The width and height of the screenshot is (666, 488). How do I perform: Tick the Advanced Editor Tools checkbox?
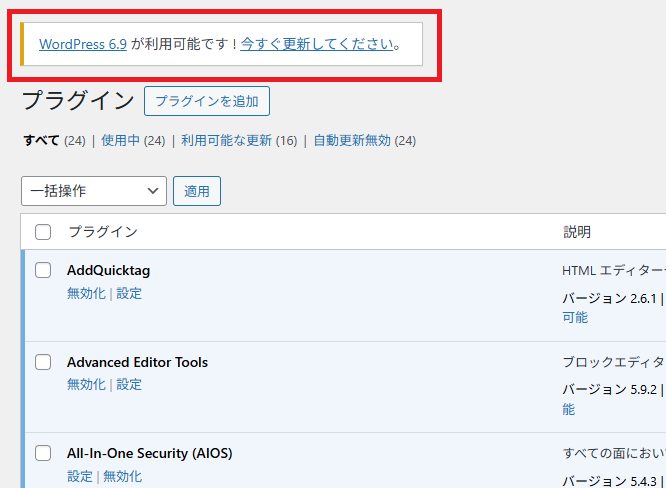43,362
